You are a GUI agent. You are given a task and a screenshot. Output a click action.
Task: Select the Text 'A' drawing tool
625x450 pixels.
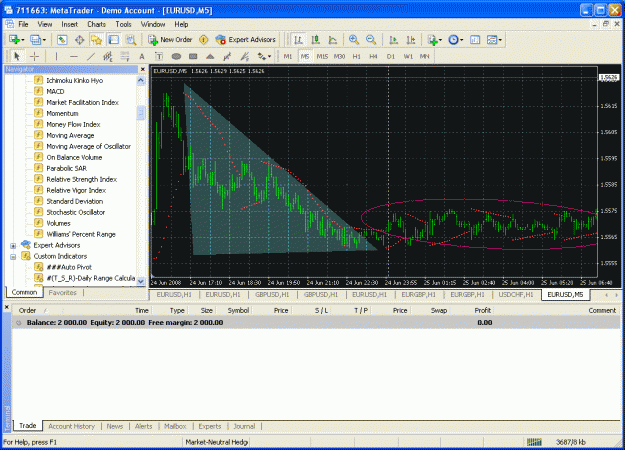pos(142,56)
